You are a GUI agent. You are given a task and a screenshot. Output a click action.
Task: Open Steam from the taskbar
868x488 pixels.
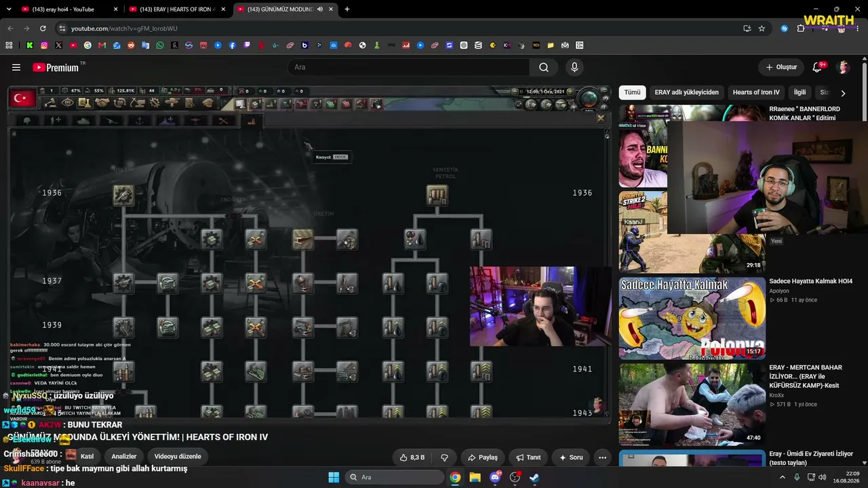[x=534, y=477]
